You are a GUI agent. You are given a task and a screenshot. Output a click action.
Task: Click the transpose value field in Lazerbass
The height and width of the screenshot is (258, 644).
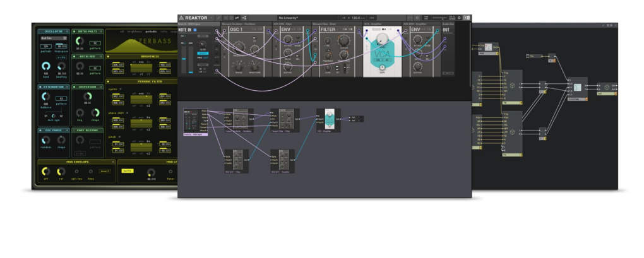[x=61, y=46]
